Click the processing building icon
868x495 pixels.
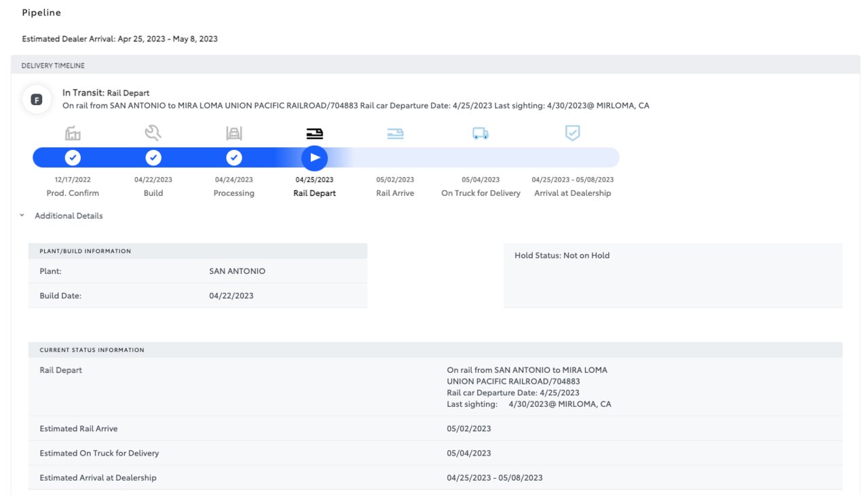pos(234,134)
